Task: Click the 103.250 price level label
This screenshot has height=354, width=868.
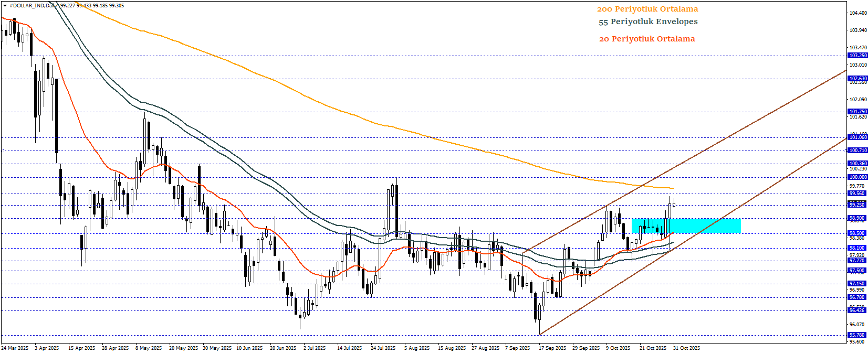Action: pyautogui.click(x=857, y=56)
